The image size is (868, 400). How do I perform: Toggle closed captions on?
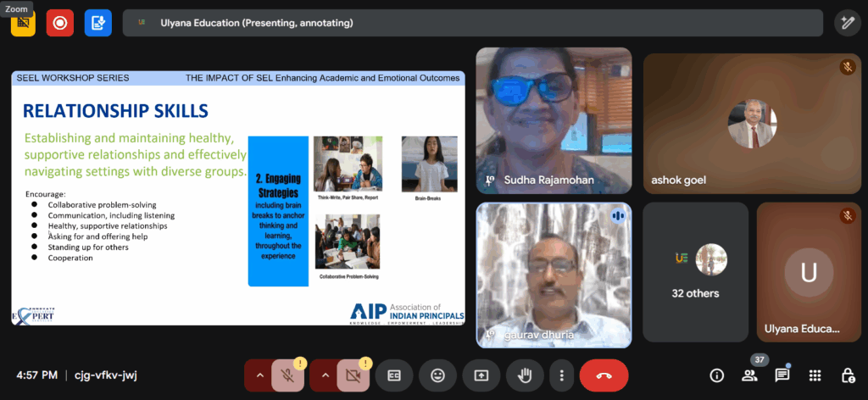coord(394,375)
